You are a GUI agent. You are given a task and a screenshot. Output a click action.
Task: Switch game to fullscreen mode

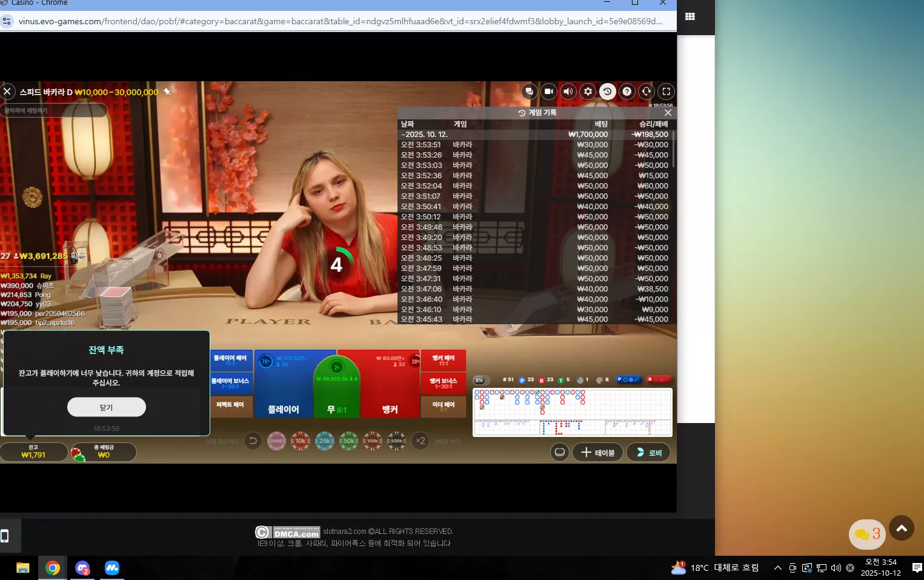click(666, 92)
